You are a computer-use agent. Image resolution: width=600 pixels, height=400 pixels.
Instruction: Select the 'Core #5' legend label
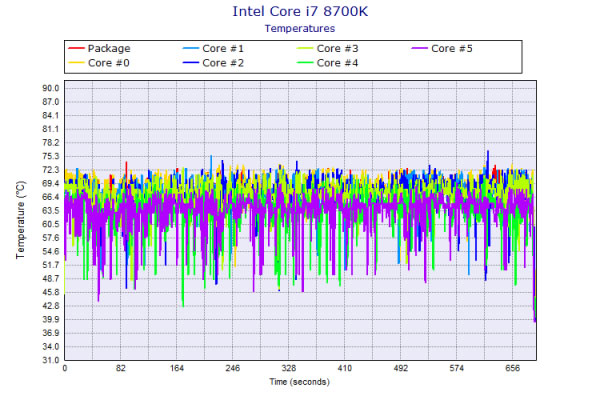pos(452,49)
